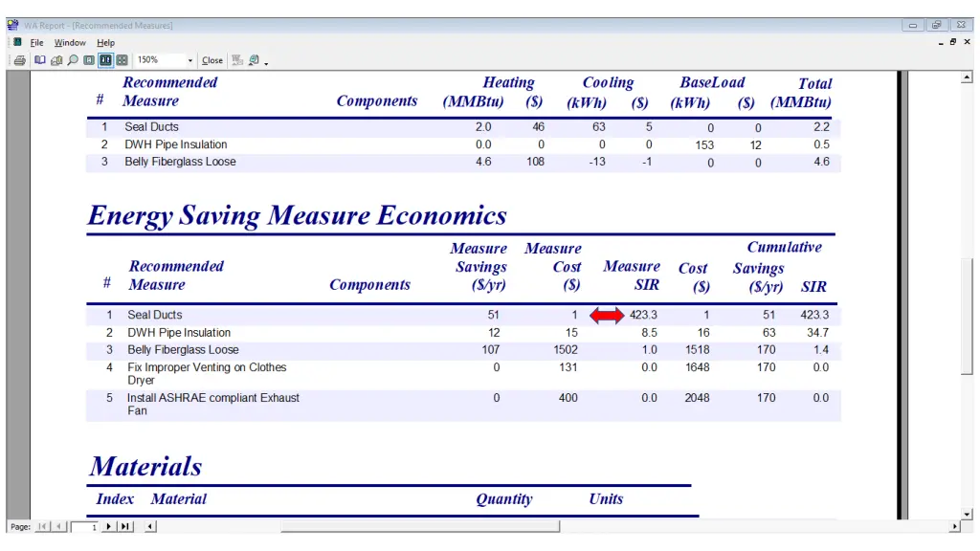Viewport: 980px width, 551px height.
Task: Click the Materials section heading
Action: (145, 466)
